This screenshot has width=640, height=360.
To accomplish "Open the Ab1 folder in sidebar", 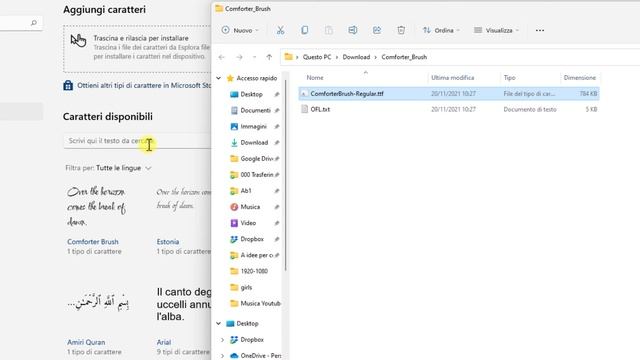I will (246, 191).
